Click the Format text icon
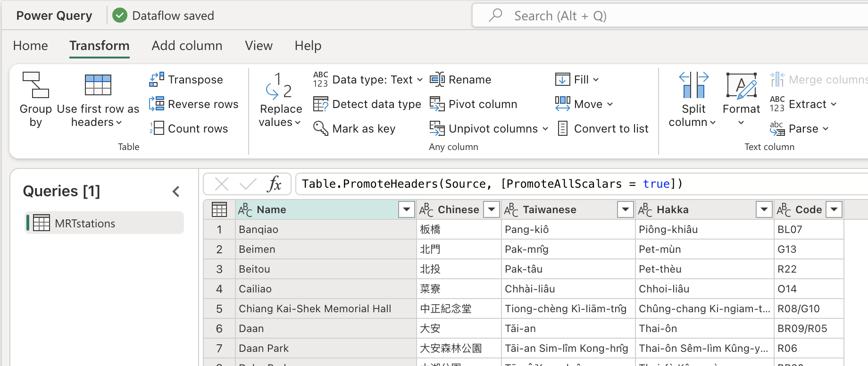The height and width of the screenshot is (366, 868). pyautogui.click(x=741, y=85)
